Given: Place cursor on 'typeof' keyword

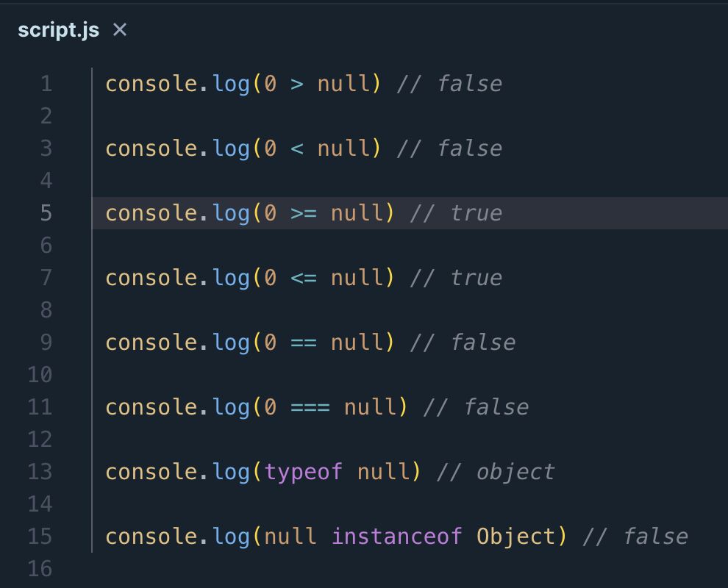Looking at the screenshot, I should pyautogui.click(x=304, y=472).
